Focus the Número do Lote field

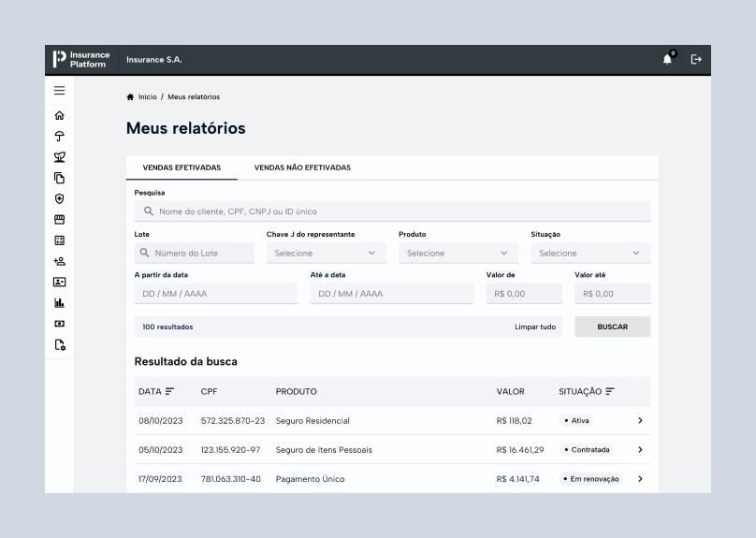(195, 253)
